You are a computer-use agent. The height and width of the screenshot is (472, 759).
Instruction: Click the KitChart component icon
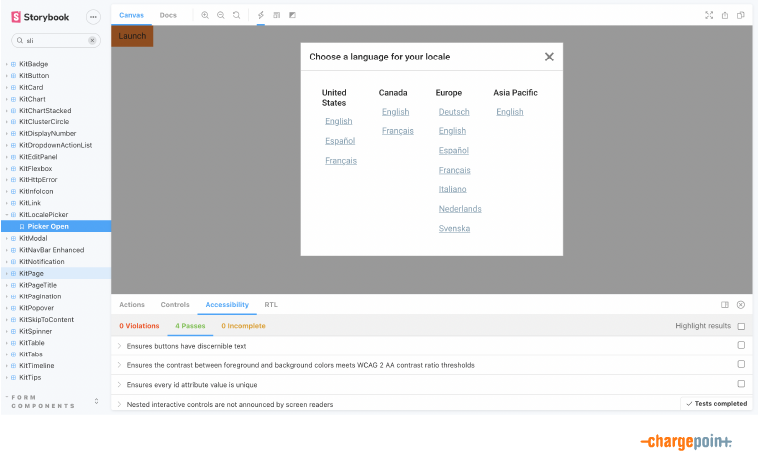14,99
